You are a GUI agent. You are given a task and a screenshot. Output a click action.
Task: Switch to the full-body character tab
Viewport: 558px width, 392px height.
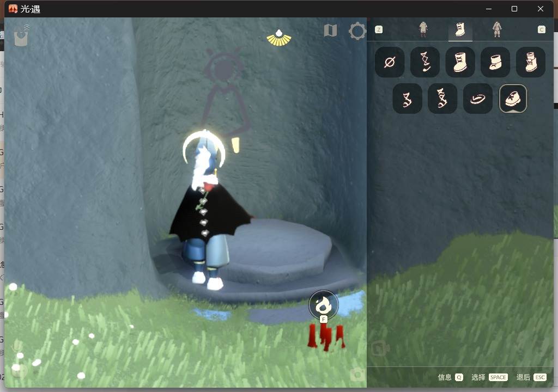pos(497,29)
